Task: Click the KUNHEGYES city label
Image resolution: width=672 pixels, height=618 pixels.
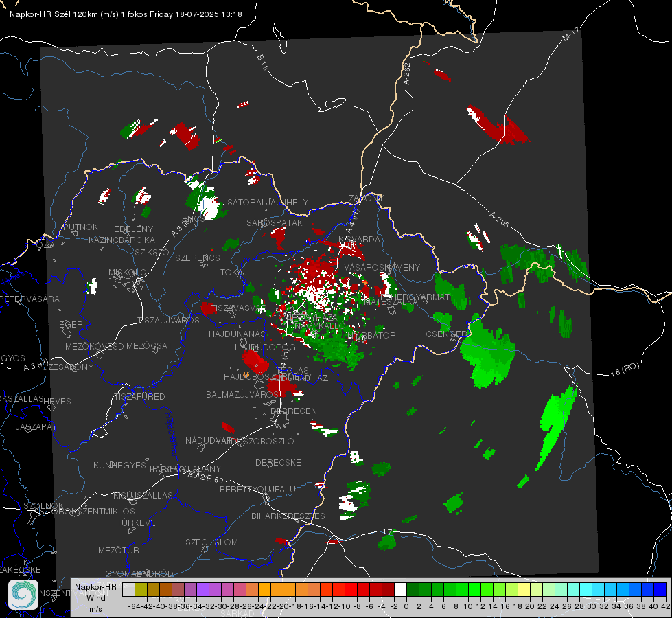Action: (119, 466)
